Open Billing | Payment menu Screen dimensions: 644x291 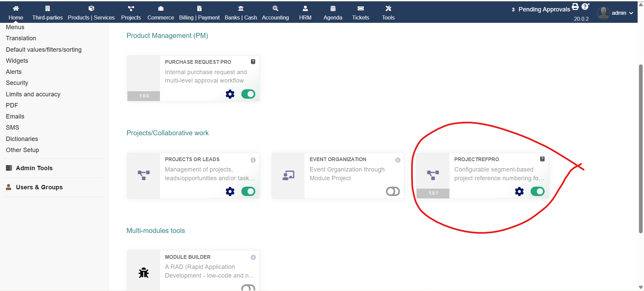[x=199, y=13]
